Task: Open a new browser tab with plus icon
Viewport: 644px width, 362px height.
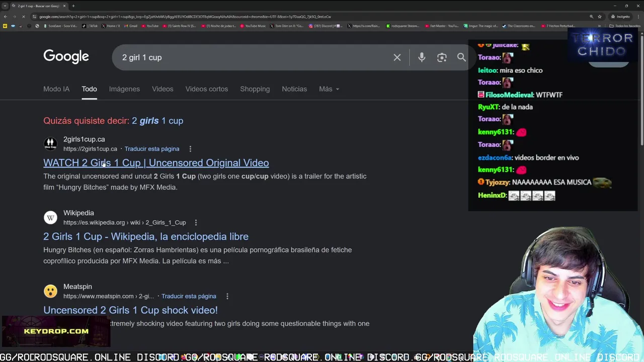Action: point(73,6)
